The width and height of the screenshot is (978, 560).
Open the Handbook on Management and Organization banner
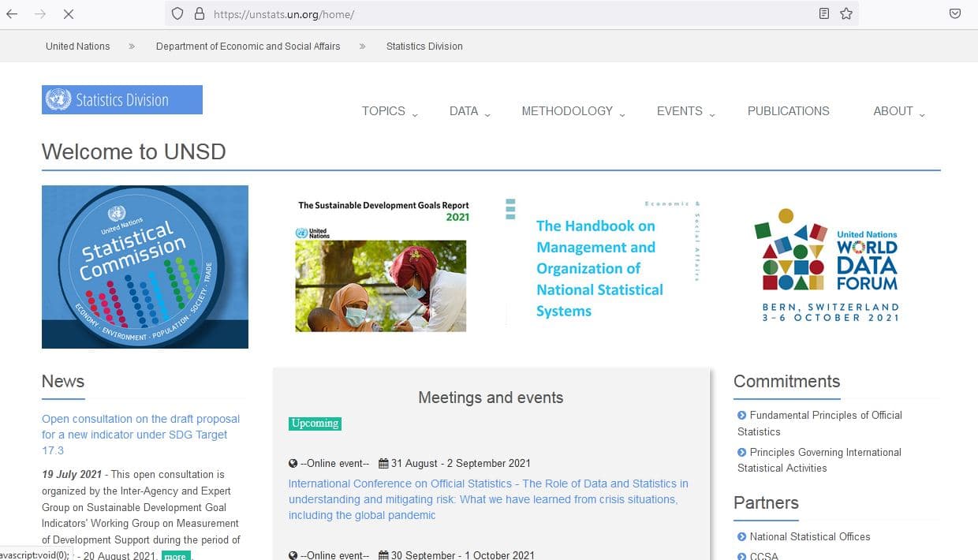pyautogui.click(x=602, y=264)
